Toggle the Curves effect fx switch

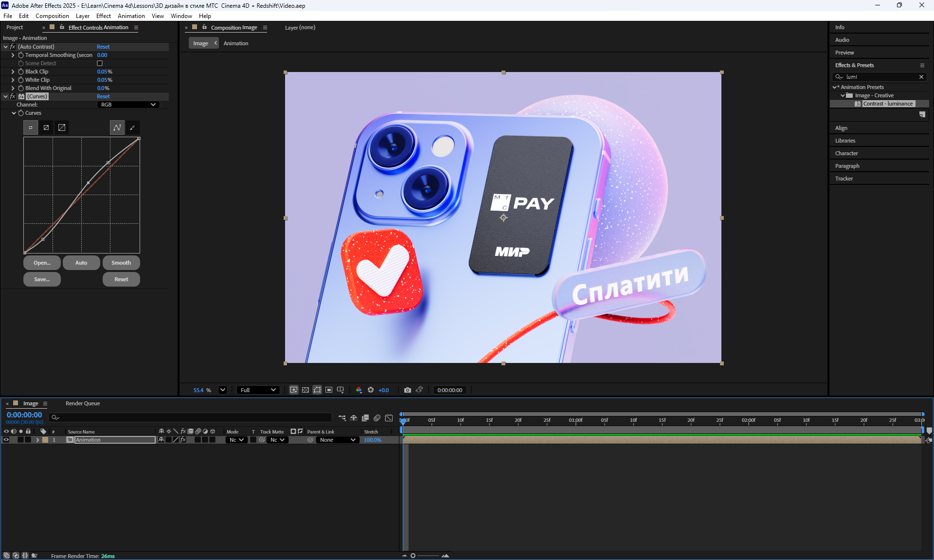point(13,96)
